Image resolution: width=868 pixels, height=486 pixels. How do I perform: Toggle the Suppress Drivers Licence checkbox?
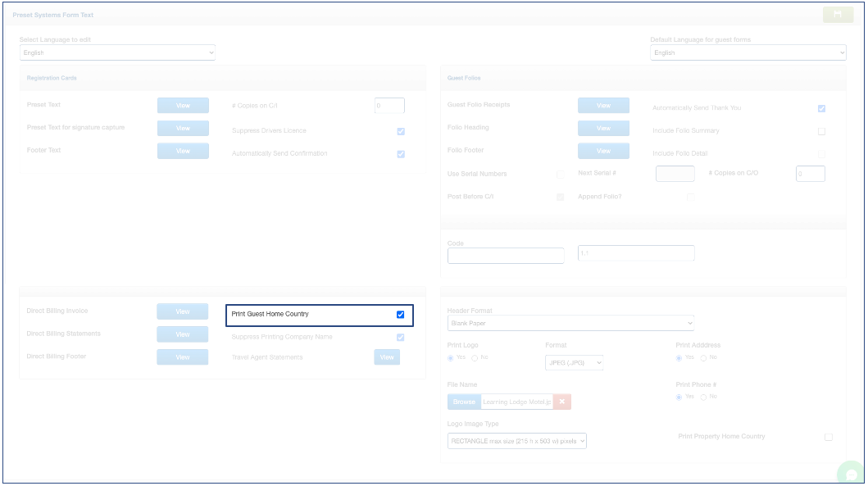click(x=401, y=131)
